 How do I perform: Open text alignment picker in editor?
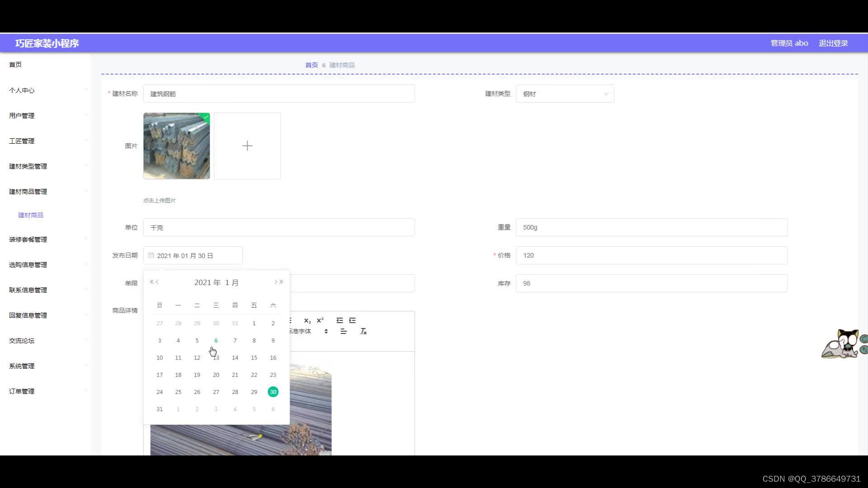pyautogui.click(x=344, y=332)
